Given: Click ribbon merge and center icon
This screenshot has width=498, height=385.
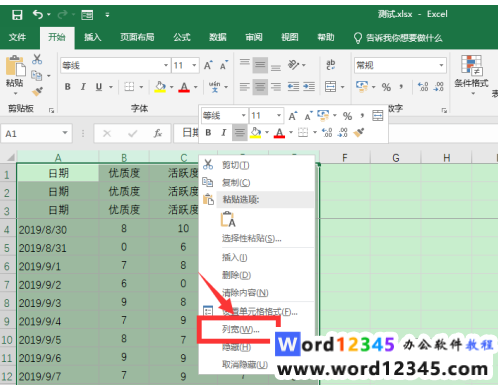Looking at the screenshot, I should [x=330, y=87].
